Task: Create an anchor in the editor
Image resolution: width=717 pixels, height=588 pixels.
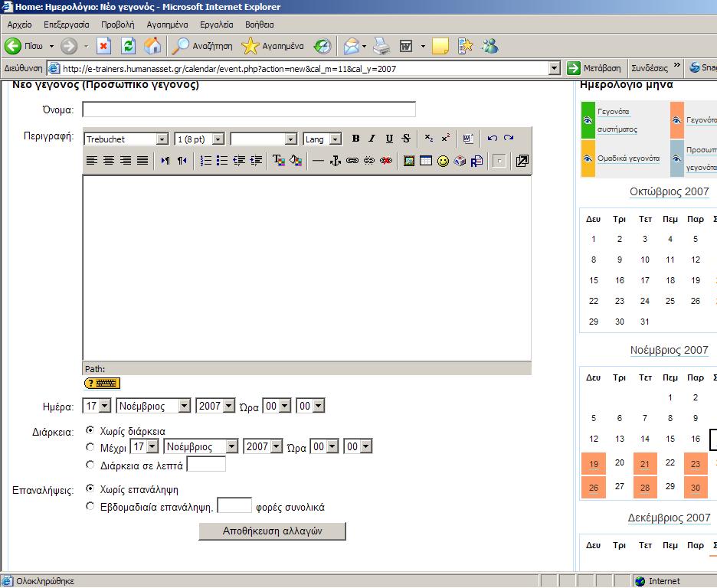Action: point(336,160)
